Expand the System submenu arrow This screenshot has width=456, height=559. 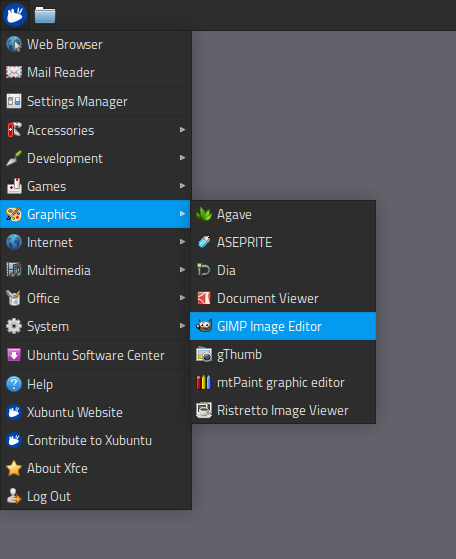click(x=183, y=325)
